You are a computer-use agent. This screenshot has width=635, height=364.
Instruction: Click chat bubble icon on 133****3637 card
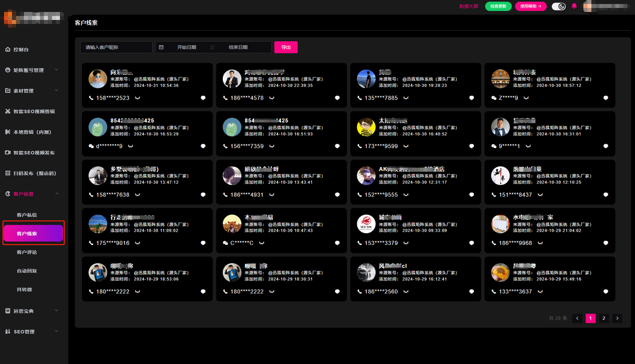[x=606, y=292]
